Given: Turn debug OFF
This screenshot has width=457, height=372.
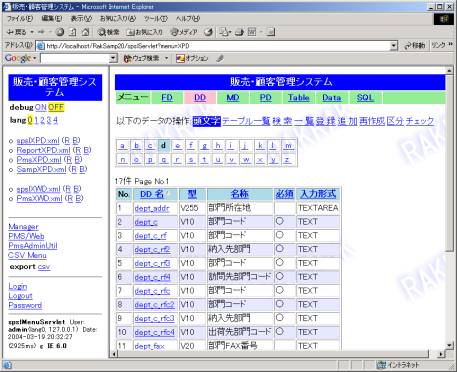Looking at the screenshot, I should click(x=56, y=107).
